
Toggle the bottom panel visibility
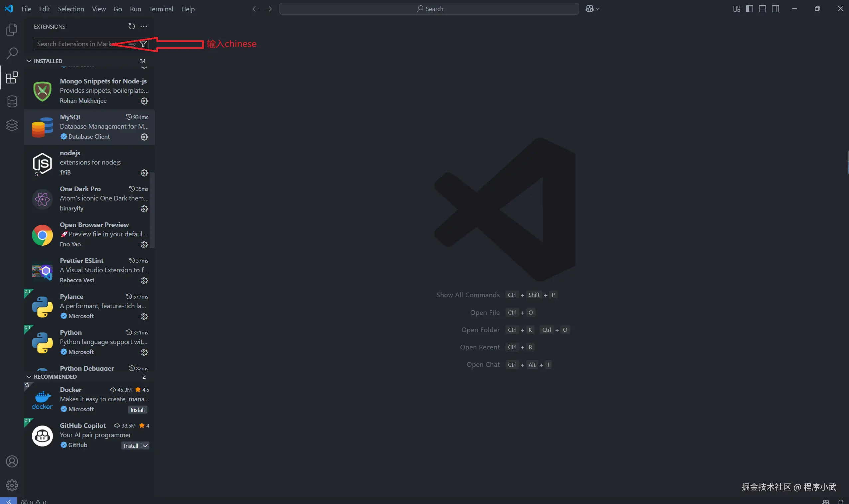click(762, 9)
